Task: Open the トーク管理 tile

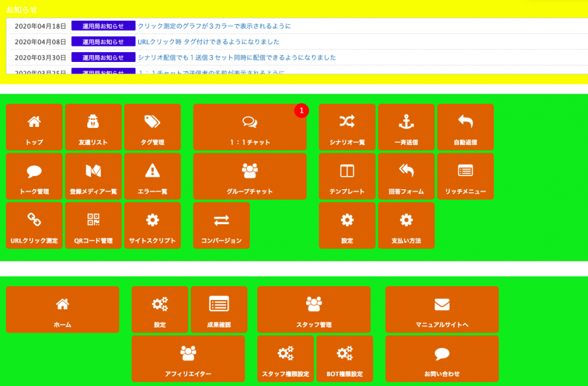Action: (x=34, y=176)
